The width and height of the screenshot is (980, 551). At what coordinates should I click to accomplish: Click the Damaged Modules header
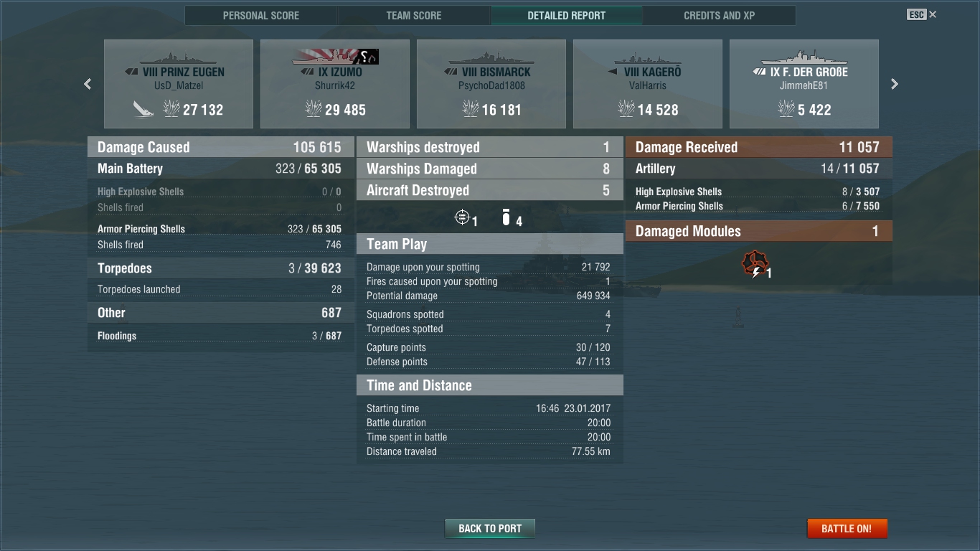click(759, 231)
